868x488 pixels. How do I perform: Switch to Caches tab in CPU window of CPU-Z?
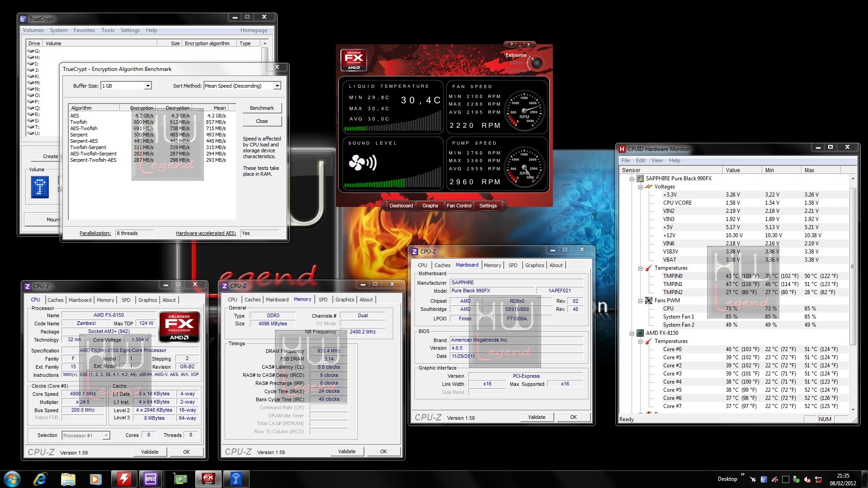tap(56, 300)
